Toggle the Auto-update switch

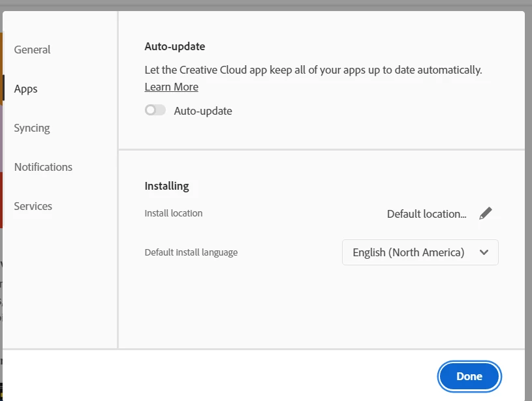point(155,110)
